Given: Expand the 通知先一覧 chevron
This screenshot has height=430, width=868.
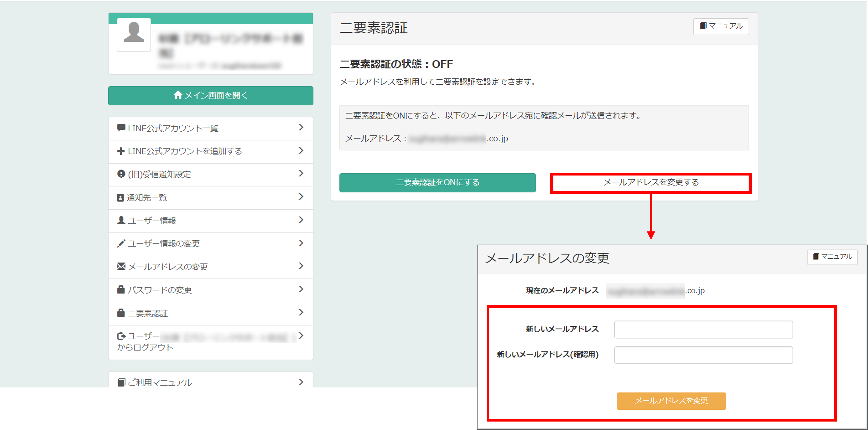Looking at the screenshot, I should point(301,197).
